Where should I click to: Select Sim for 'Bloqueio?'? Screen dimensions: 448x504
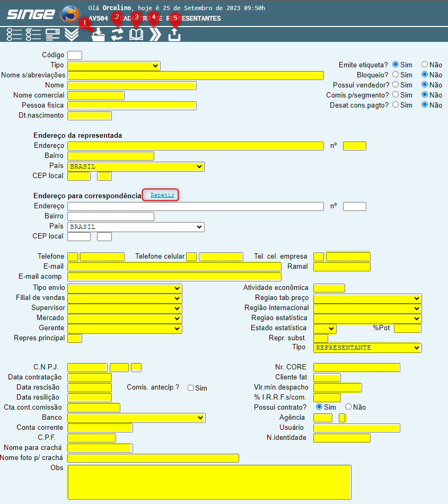click(x=396, y=75)
